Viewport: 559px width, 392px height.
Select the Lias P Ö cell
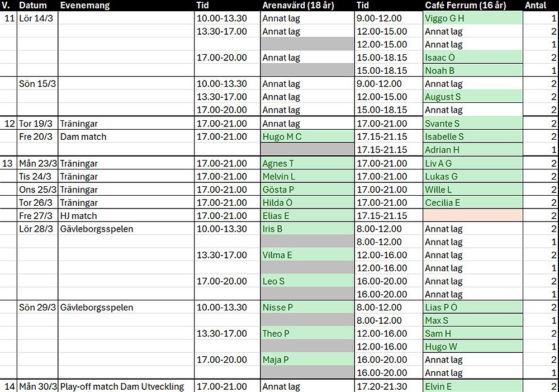[x=472, y=307]
